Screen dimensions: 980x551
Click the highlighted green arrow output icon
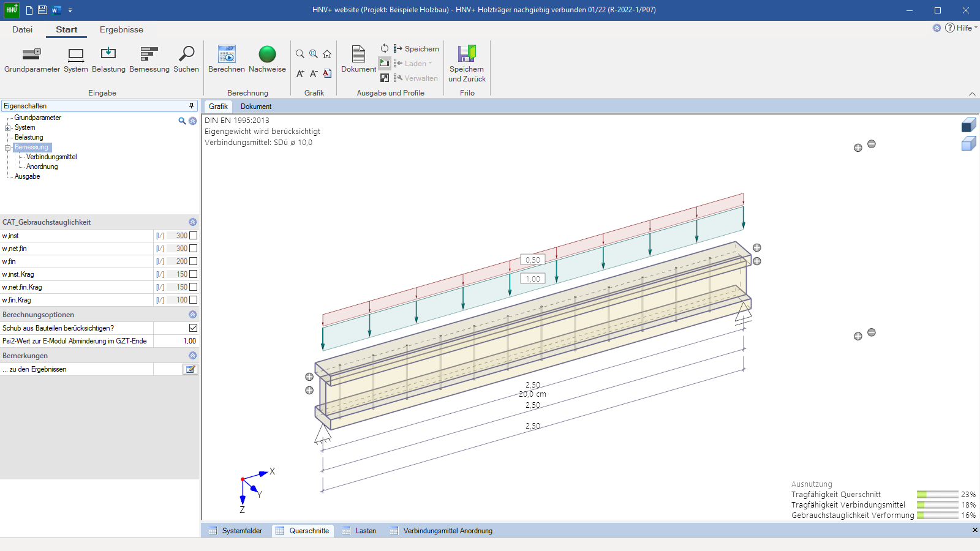tap(385, 63)
